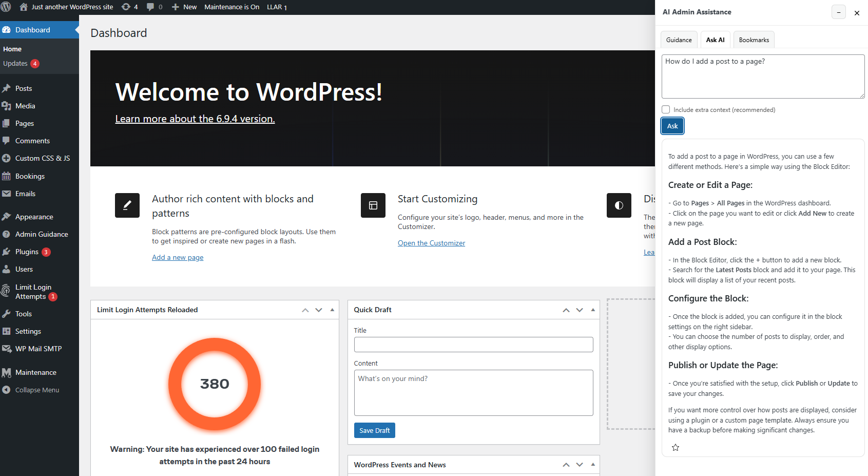
Task: Toggle WordPress Events and News panel
Action: tap(593, 465)
